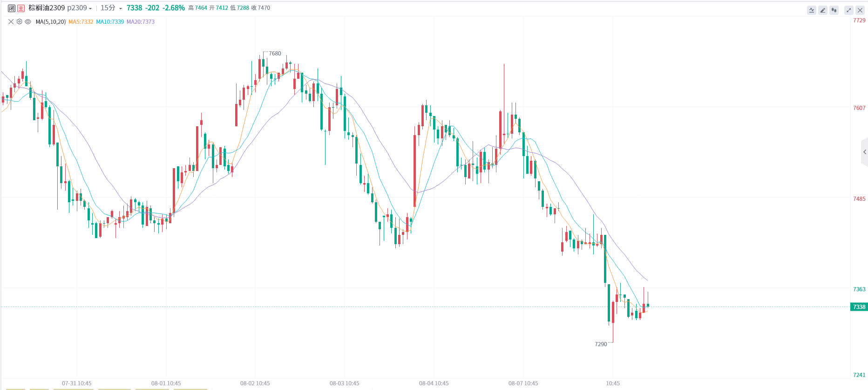
Task: Remove the MA indicator with X icon
Action: [x=11, y=22]
